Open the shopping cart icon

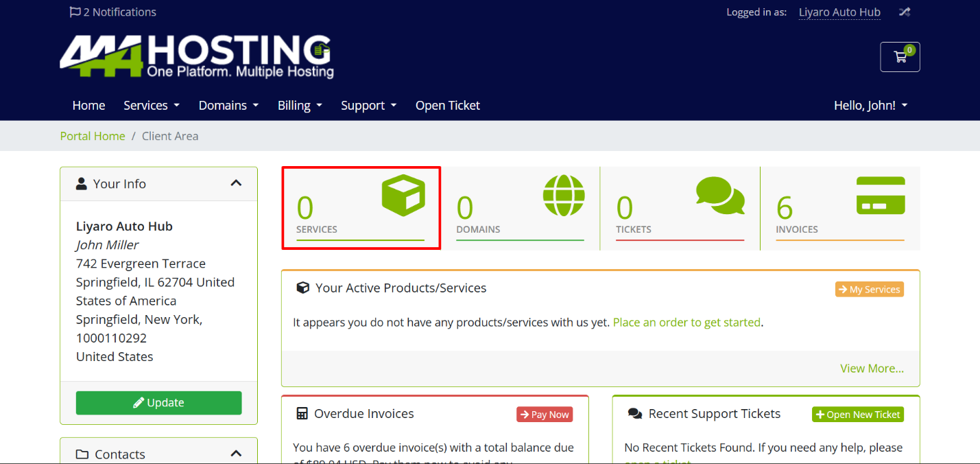pyautogui.click(x=900, y=57)
